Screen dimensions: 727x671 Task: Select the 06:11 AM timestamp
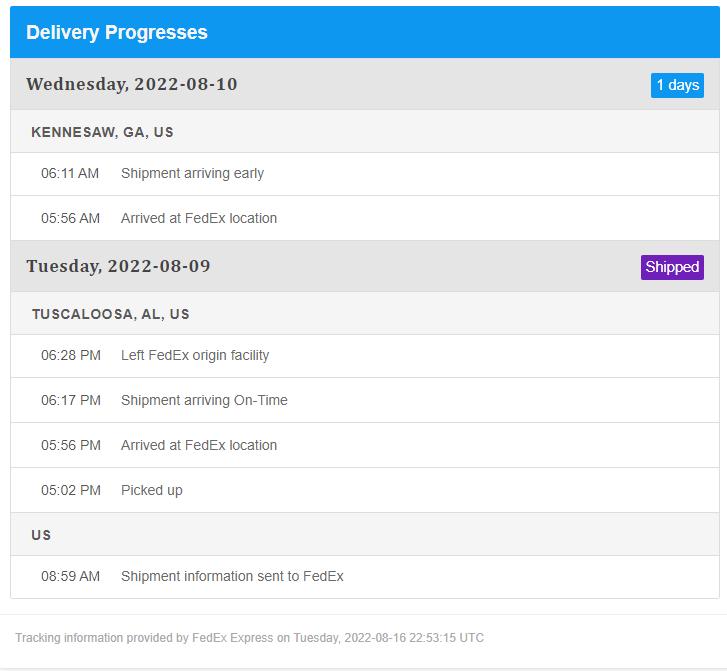pos(70,173)
